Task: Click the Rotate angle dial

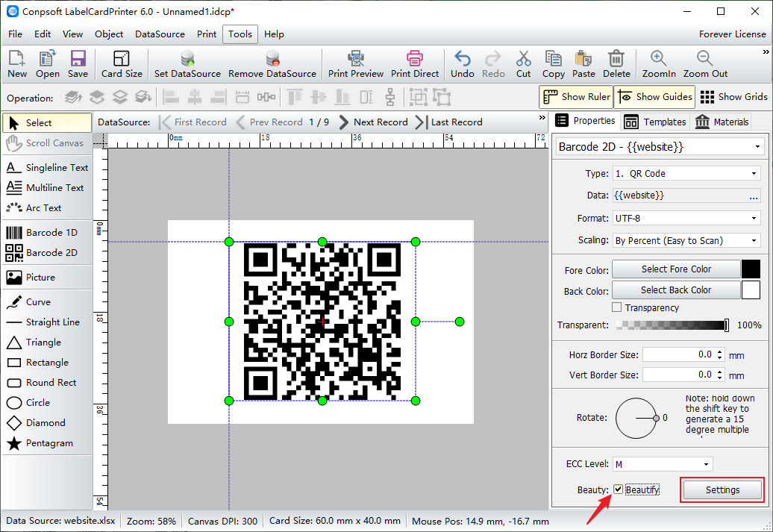Action: point(636,418)
